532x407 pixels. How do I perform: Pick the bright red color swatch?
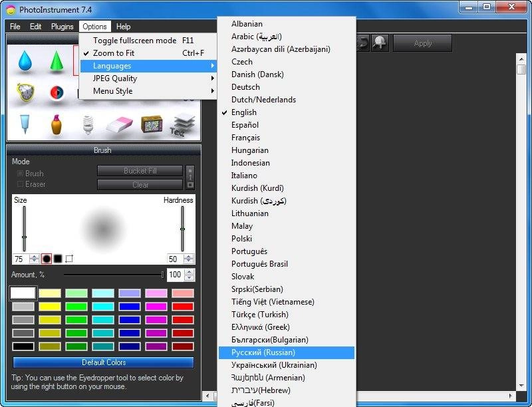click(x=183, y=307)
